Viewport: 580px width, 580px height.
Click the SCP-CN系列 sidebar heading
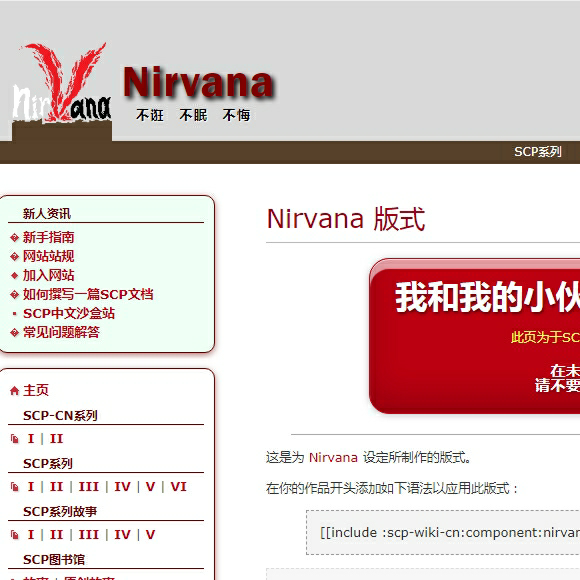(x=60, y=416)
